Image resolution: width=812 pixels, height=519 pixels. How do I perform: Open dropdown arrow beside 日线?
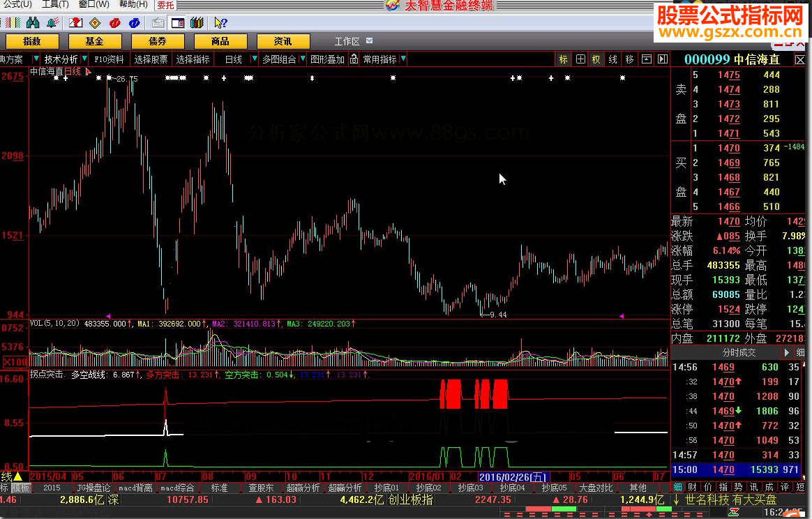pos(254,59)
